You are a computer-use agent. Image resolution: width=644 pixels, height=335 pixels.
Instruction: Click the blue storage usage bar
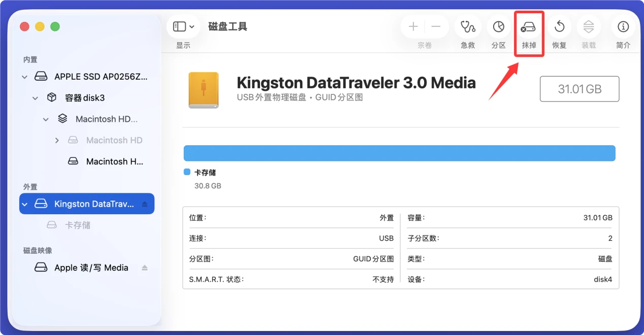click(x=399, y=153)
